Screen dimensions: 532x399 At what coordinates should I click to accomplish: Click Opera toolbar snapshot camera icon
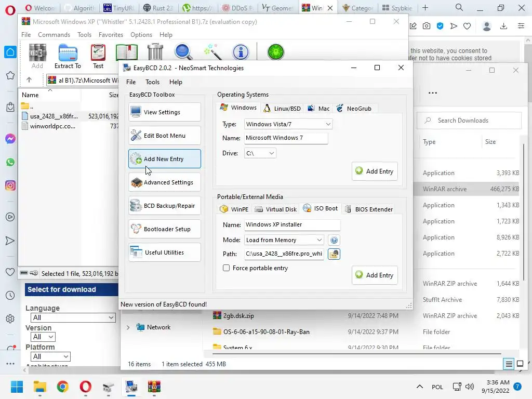click(x=427, y=26)
